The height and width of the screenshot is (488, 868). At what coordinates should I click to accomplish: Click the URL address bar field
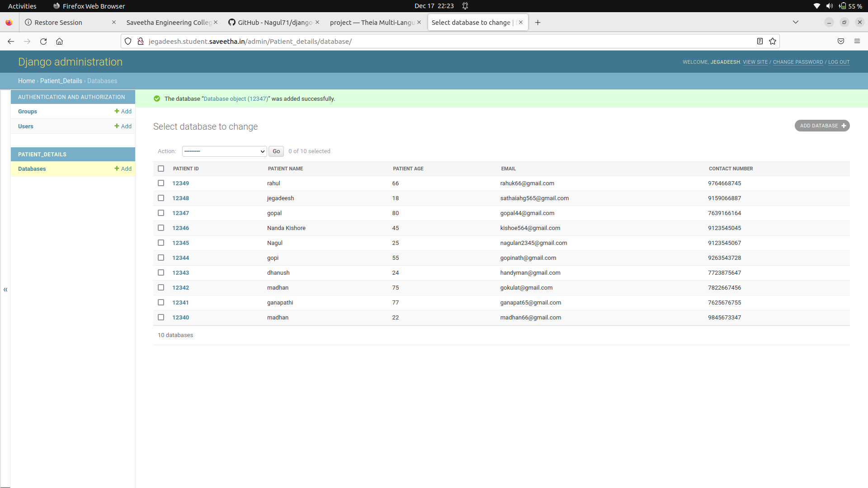click(x=448, y=42)
